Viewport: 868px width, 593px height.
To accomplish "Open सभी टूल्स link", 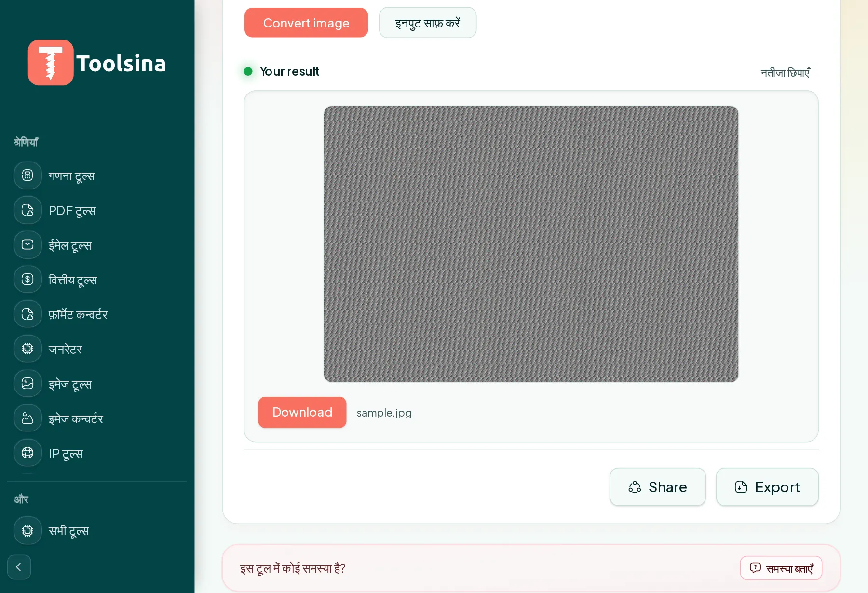I will (96, 531).
